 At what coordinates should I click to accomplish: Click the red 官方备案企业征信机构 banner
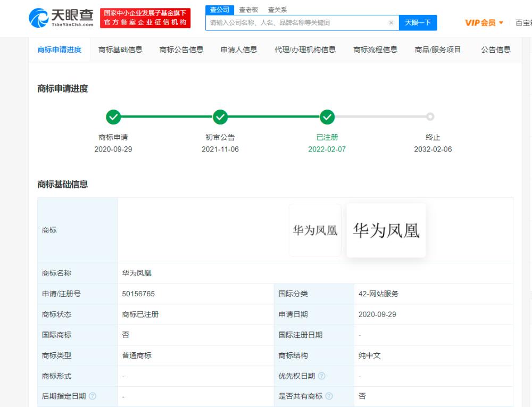coord(145,18)
